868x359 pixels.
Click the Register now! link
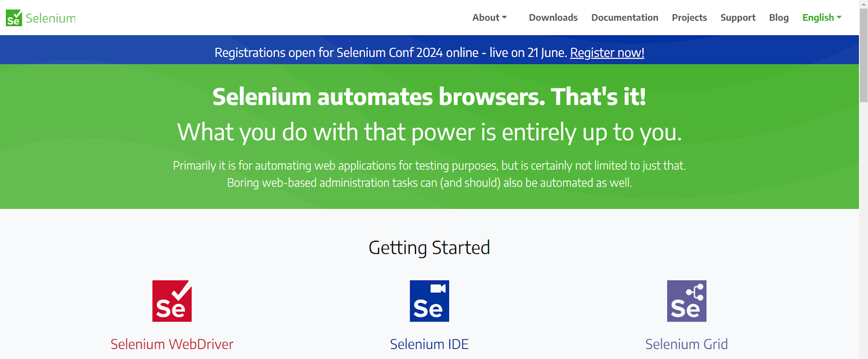[607, 53]
